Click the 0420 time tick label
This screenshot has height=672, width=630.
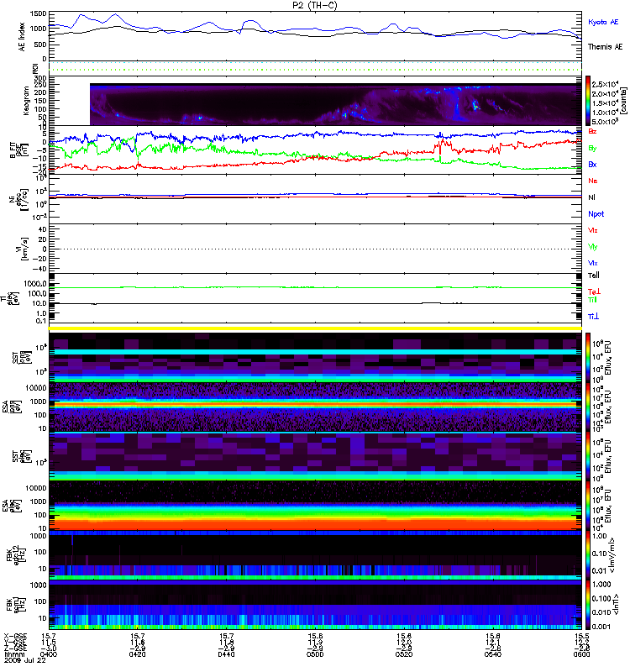[x=137, y=654]
